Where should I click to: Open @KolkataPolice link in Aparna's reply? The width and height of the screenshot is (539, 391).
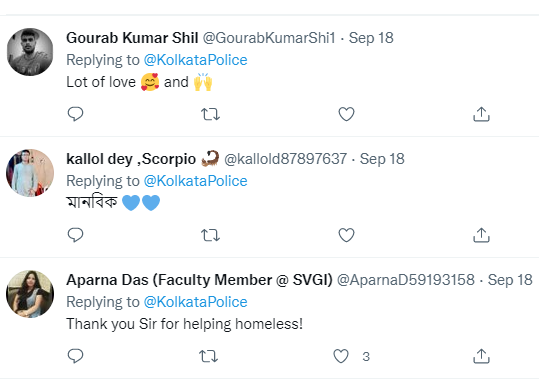tap(195, 302)
